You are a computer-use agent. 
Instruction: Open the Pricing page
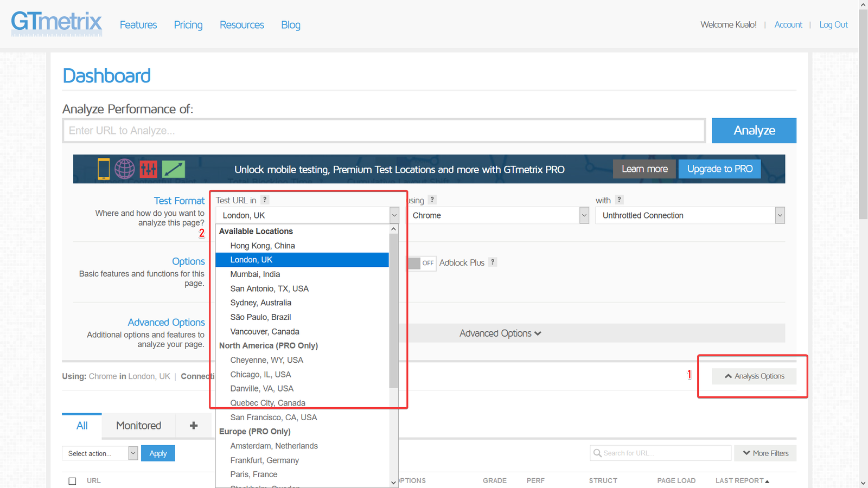(188, 25)
